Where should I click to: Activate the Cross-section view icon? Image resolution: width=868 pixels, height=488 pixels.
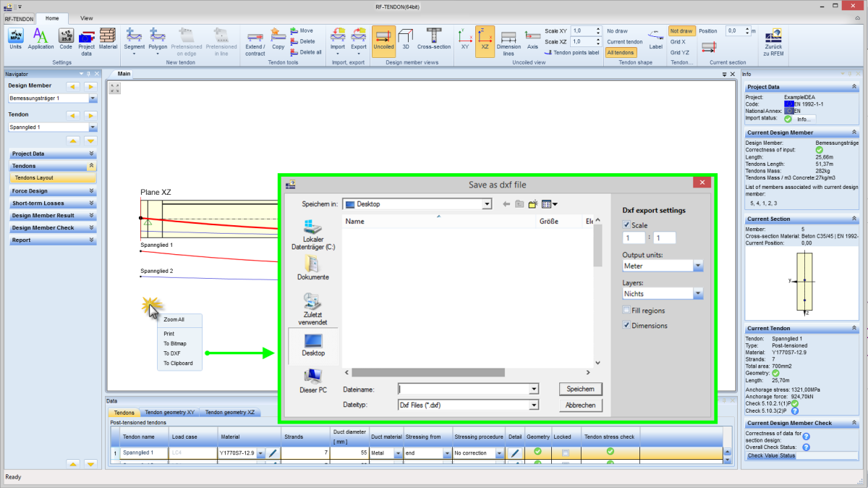(x=434, y=36)
